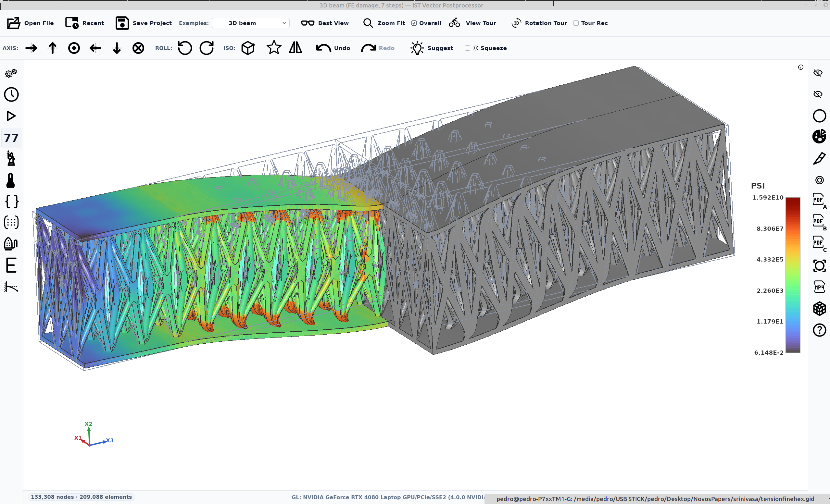Click legend minimum value 6.148E-2
Image resolution: width=830 pixels, height=504 pixels.
click(x=769, y=352)
